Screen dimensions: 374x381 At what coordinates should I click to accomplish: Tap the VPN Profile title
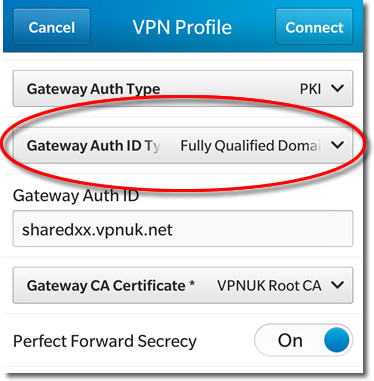pyautogui.click(x=182, y=27)
